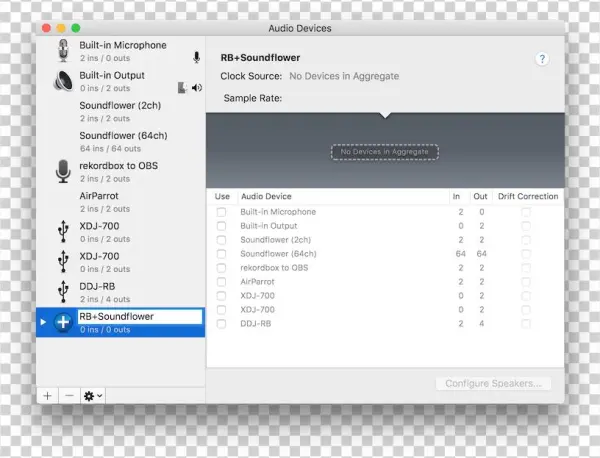This screenshot has height=458, width=600.
Task: Expand the RB+Soundflower disclosure triangle
Action: tap(43, 322)
